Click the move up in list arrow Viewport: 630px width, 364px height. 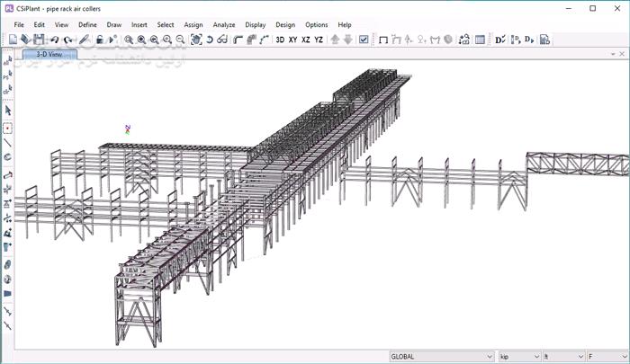coord(336,40)
